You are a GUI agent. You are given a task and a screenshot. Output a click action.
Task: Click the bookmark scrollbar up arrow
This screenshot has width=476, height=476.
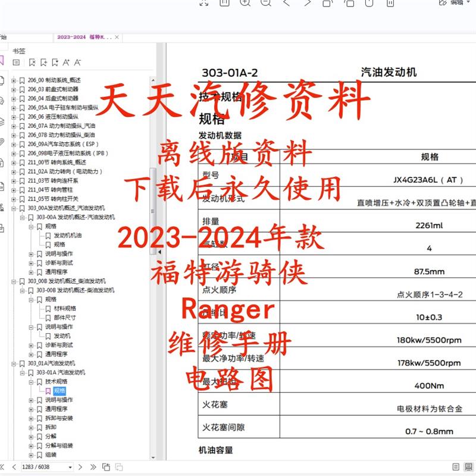153,80
